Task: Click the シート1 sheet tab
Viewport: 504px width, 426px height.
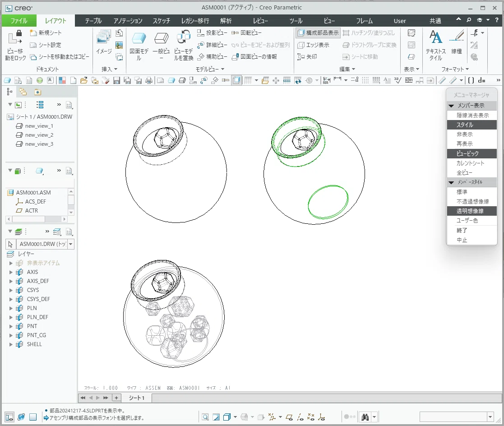Action: click(x=137, y=398)
